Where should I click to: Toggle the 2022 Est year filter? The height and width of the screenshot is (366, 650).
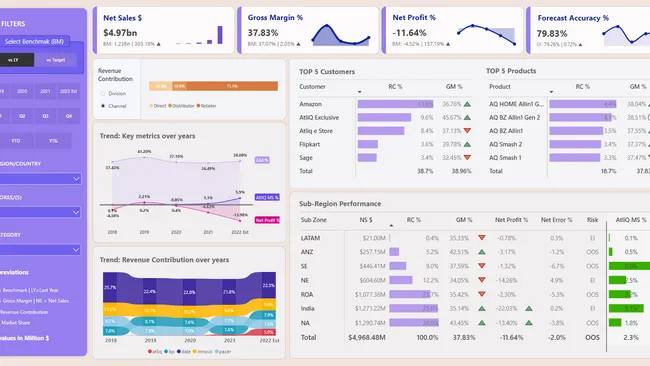(x=68, y=91)
